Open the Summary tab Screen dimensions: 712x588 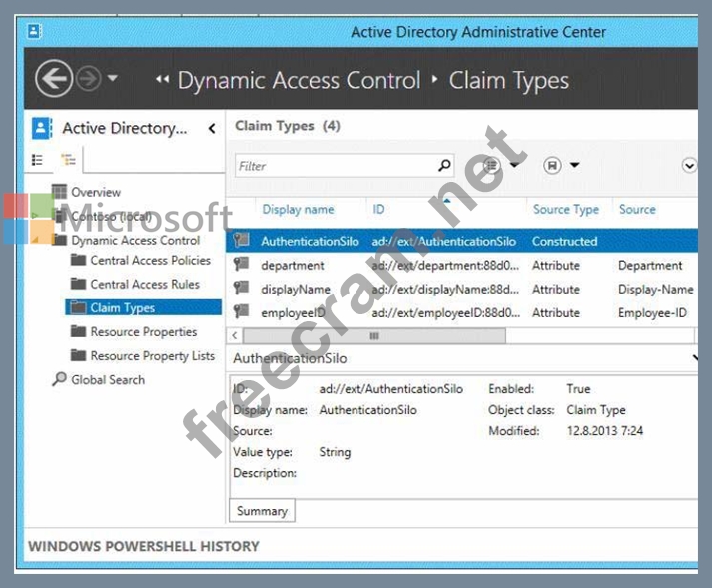point(262,511)
